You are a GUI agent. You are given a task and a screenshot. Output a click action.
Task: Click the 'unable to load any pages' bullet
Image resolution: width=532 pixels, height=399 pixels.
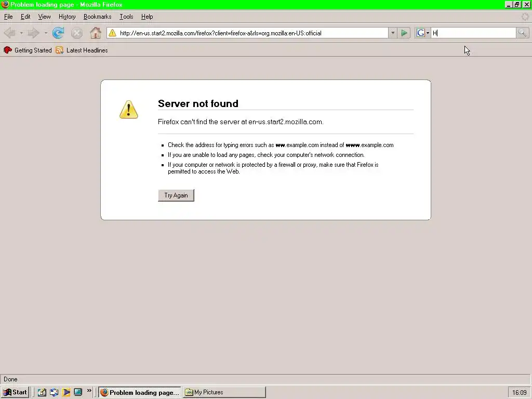tap(266, 155)
